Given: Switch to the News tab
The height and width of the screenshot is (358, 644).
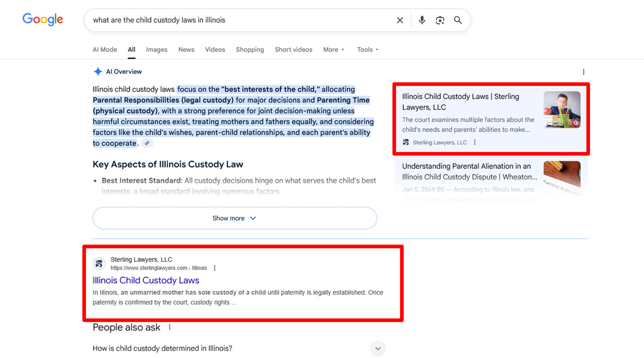Looking at the screenshot, I should [x=186, y=49].
